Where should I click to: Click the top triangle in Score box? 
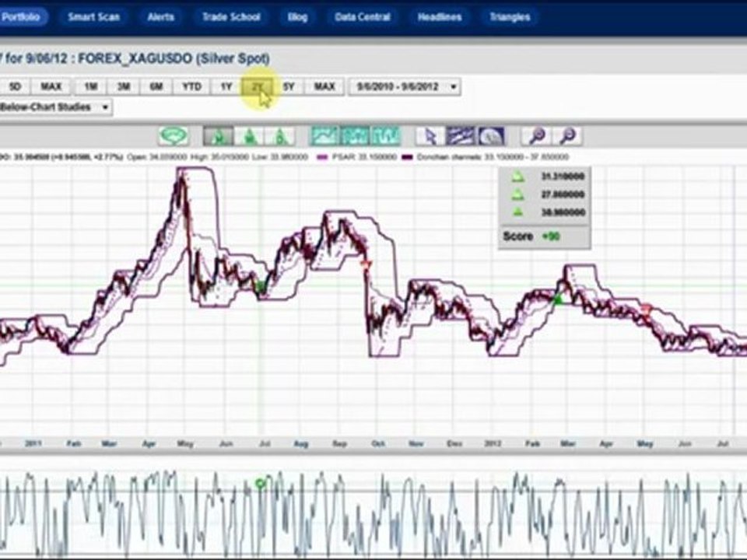(518, 177)
